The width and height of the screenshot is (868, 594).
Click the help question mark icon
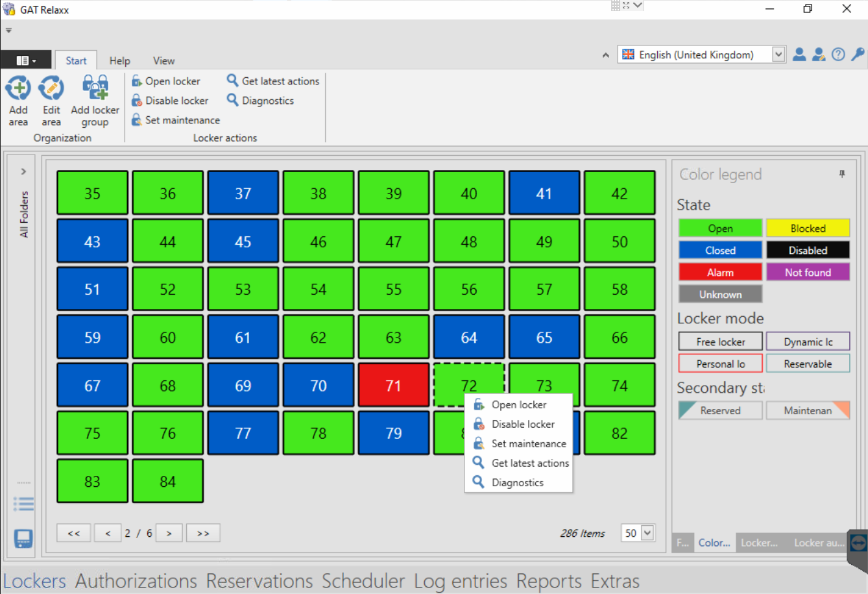pos(838,55)
